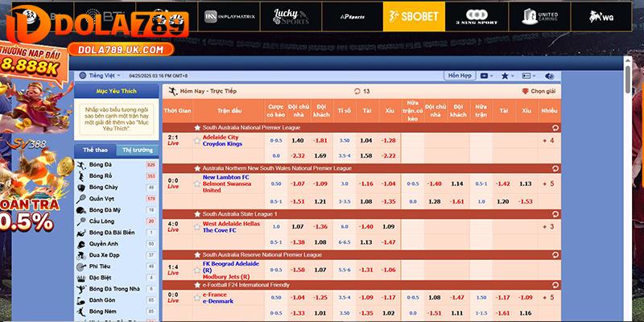Click the Bóng Đá Mỹ helmet icon
This screenshot has width=644, height=322.
coord(81,210)
